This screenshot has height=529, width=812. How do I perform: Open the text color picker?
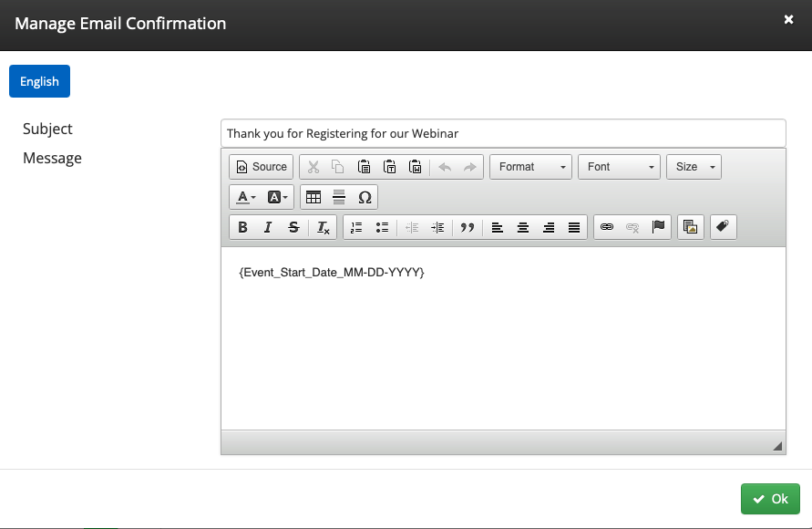pos(246,197)
